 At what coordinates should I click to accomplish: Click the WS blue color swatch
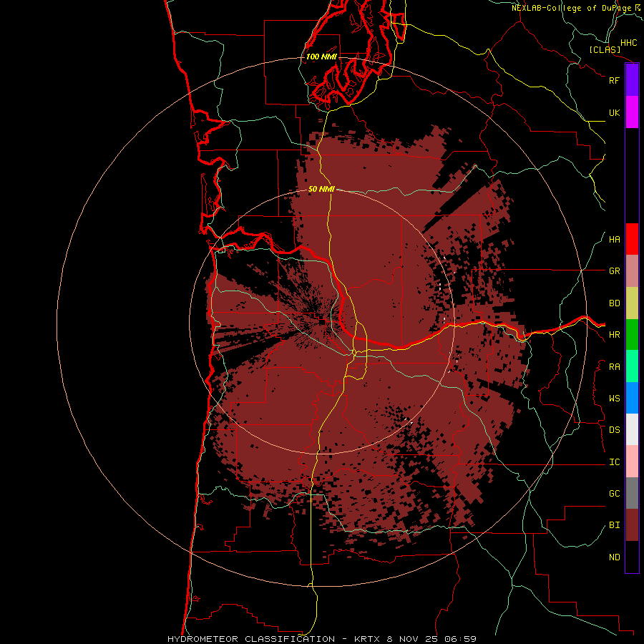632,398
